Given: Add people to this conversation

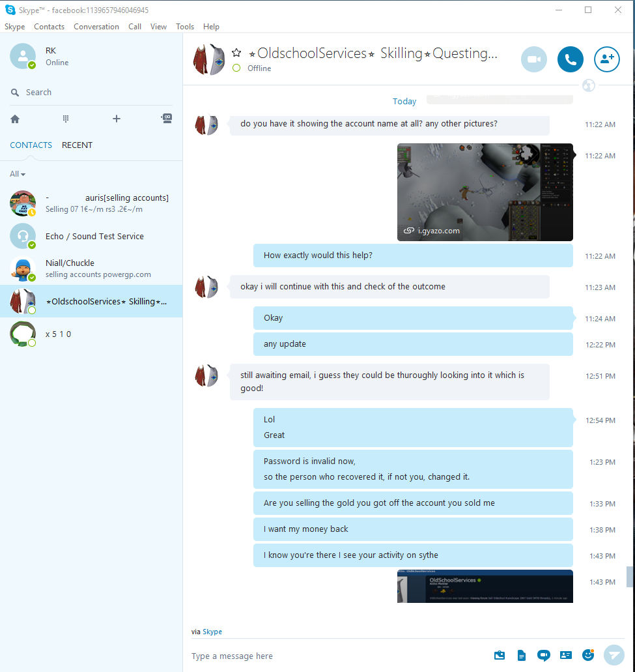Looking at the screenshot, I should (x=606, y=59).
